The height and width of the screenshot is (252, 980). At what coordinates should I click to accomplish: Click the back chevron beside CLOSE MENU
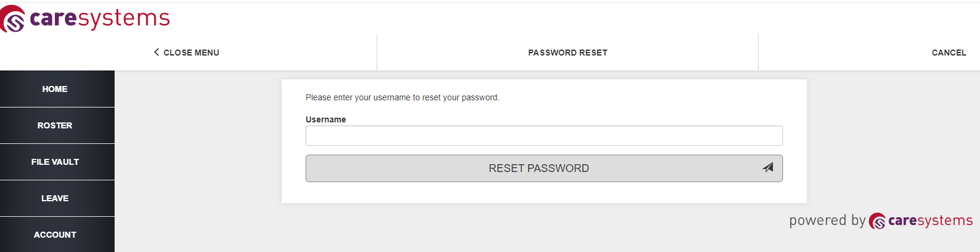156,52
